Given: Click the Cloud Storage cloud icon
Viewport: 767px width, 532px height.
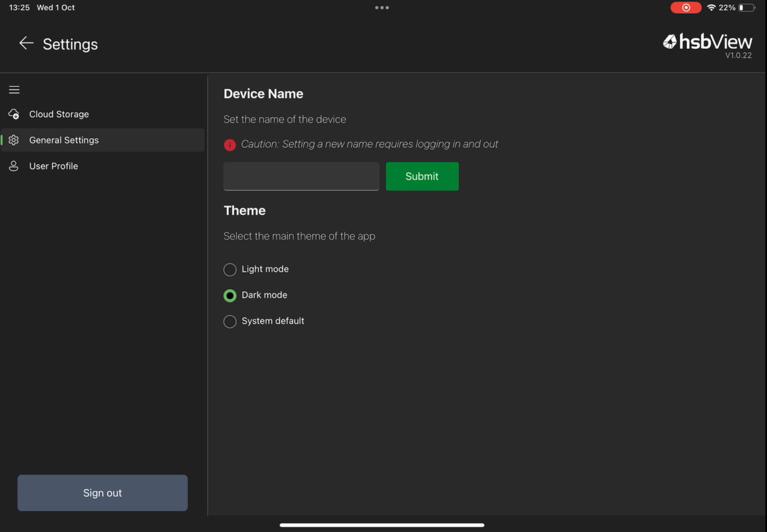Looking at the screenshot, I should pos(14,114).
